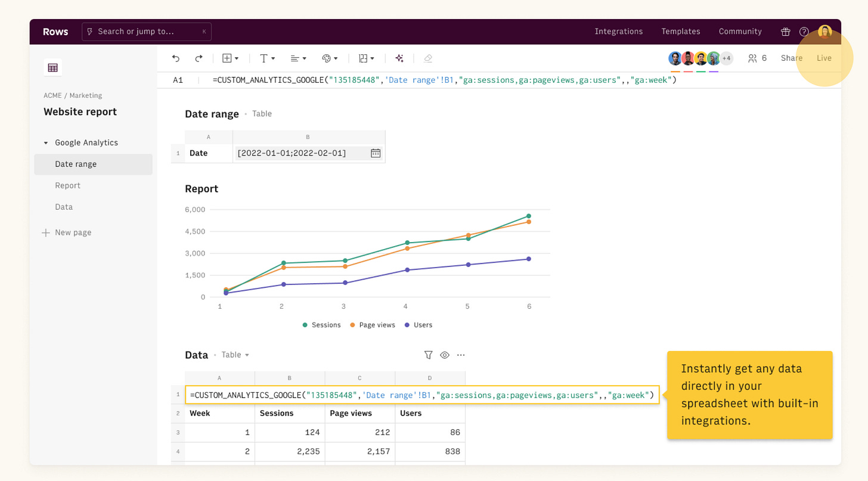Open the calendar date picker icon
This screenshot has width=868, height=481.
click(x=376, y=153)
